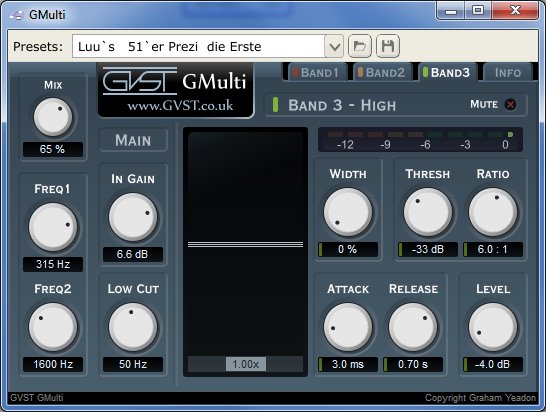Viewport: 546px width, 412px height.
Task: Click the GVST GMulti logo
Action: (176, 90)
